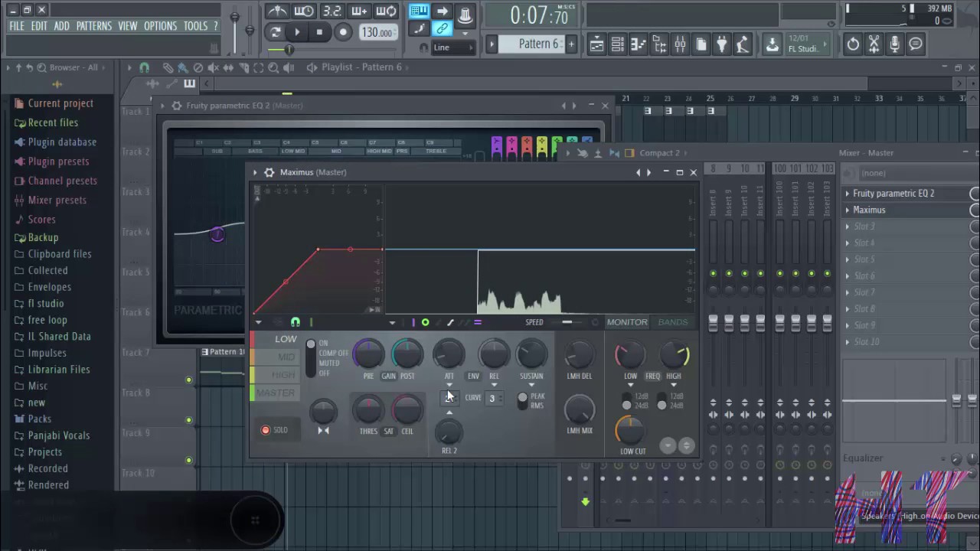Click the CURVE value box showing 3
This screenshot has width=980, height=551.
click(x=494, y=398)
